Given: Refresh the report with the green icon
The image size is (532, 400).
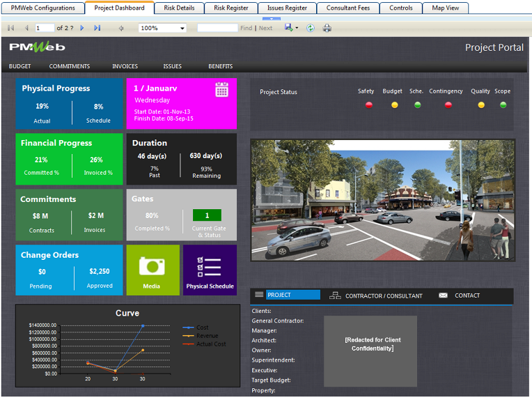Looking at the screenshot, I should [x=311, y=28].
